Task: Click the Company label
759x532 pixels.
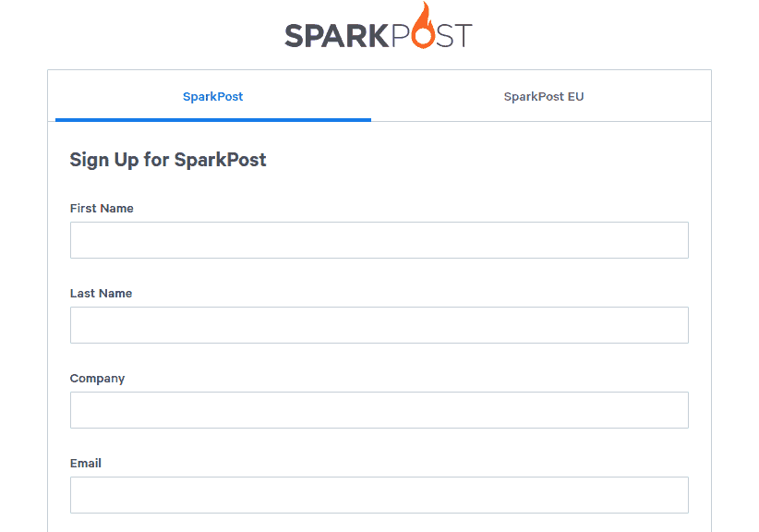Action: click(x=97, y=379)
